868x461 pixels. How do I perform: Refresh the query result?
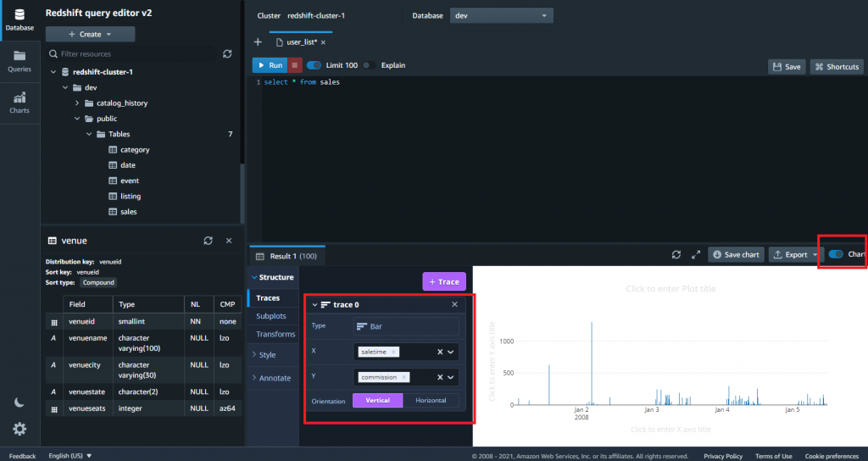tap(676, 254)
